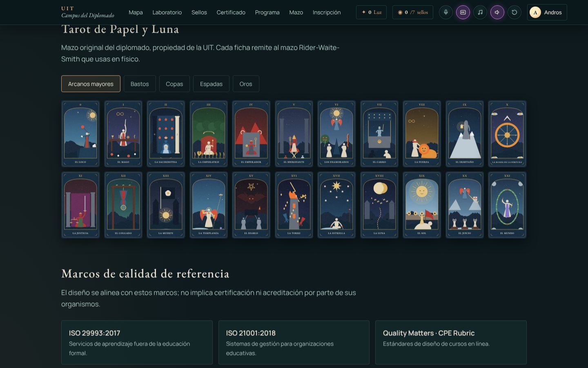Switch to the Copas tab

tap(174, 84)
